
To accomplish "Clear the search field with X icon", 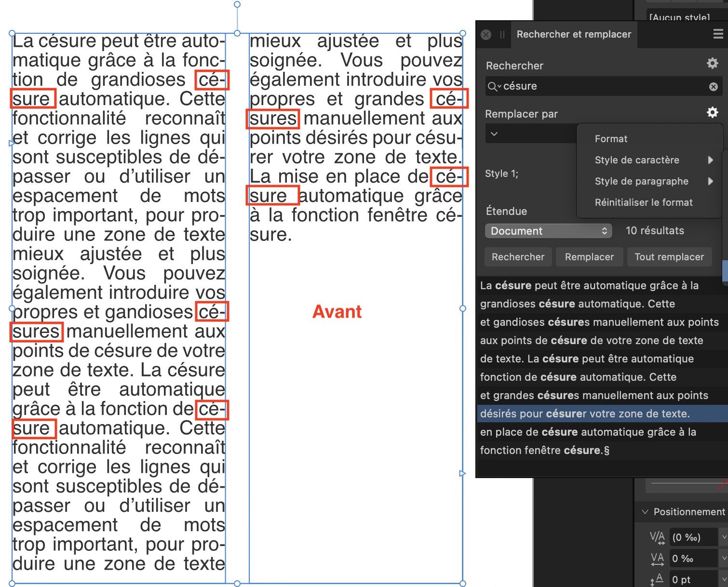I will pyautogui.click(x=714, y=87).
